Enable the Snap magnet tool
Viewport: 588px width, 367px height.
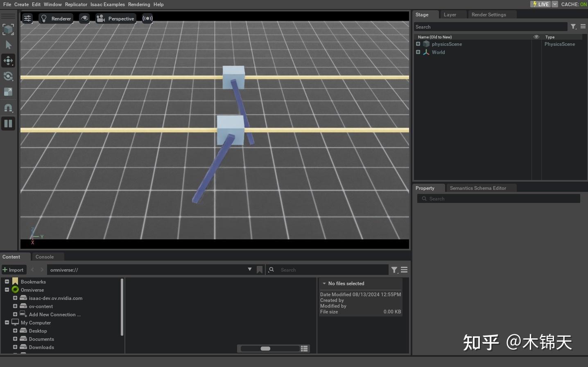(x=8, y=108)
